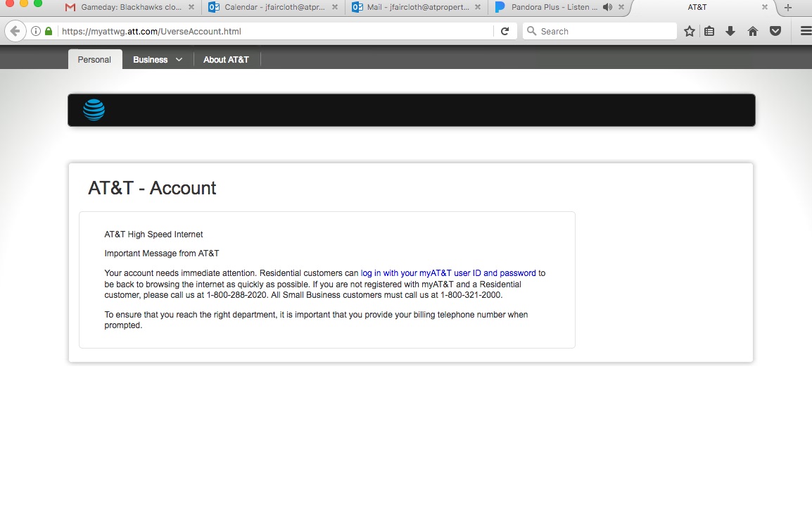
Task: Open the About AT&T link
Action: [227, 60]
